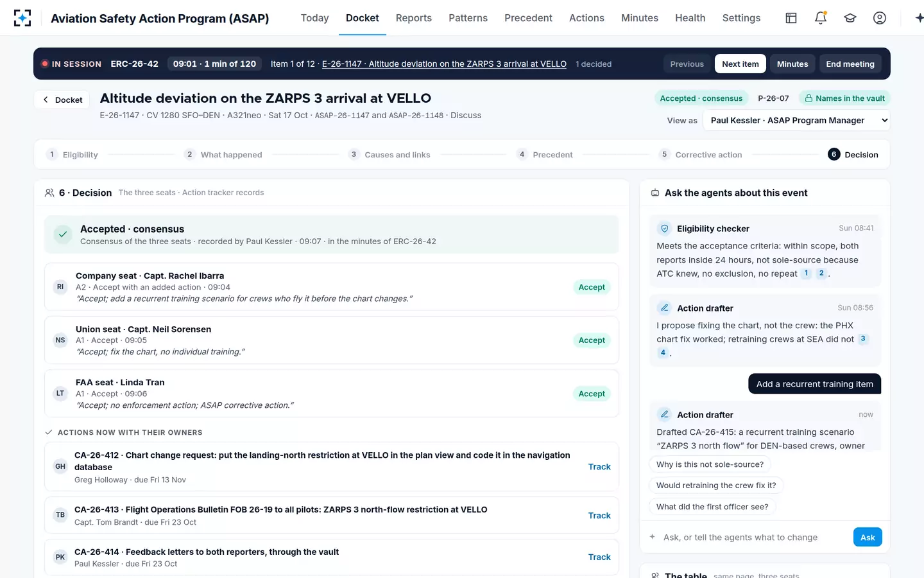Open the session Minutes button
This screenshot has height=578, width=924.
[x=792, y=64]
